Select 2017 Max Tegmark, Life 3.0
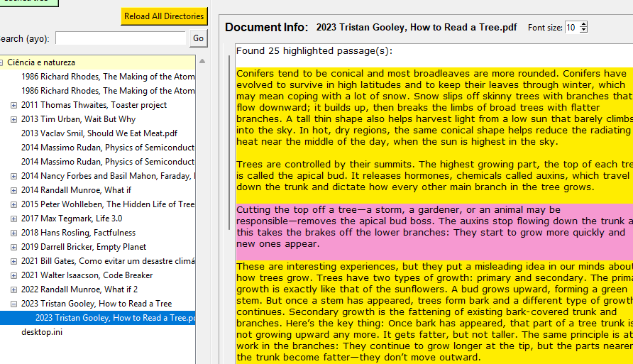The height and width of the screenshot is (364, 633). click(x=71, y=219)
